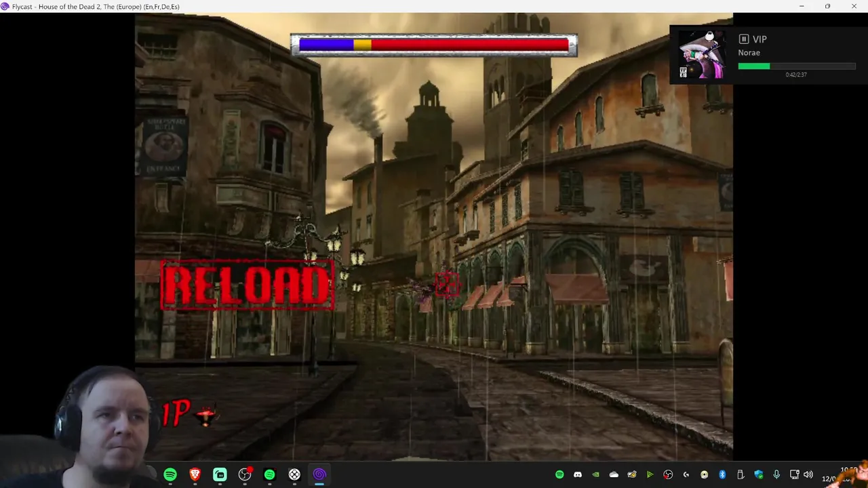Screen dimensions: 868x488
Task: Click the green play-arrow tray icon
Action: pos(650,475)
